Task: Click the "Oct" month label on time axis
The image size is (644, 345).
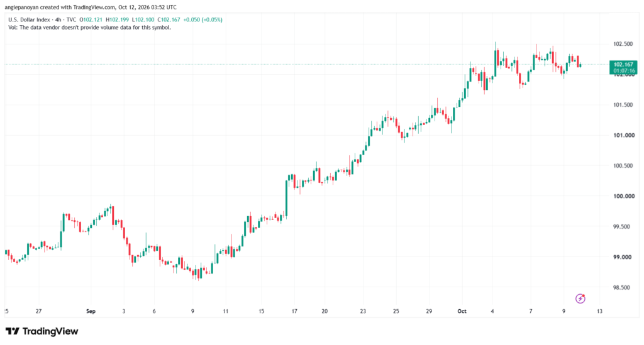Action: pyautogui.click(x=462, y=311)
